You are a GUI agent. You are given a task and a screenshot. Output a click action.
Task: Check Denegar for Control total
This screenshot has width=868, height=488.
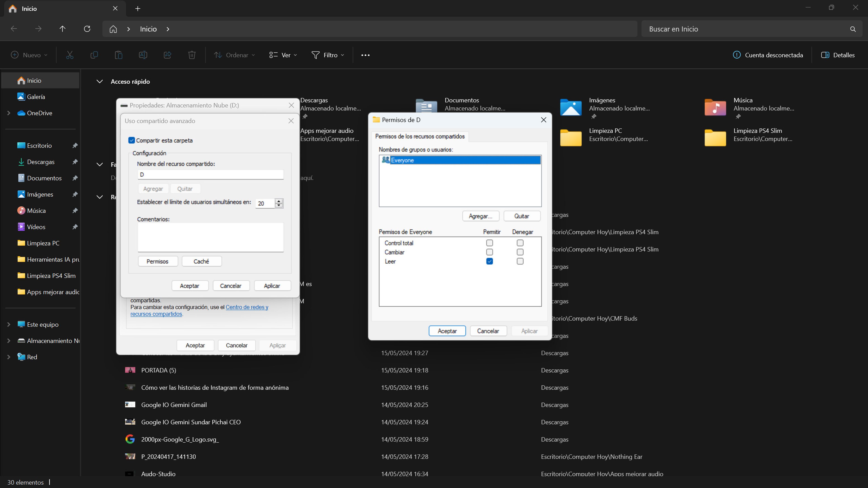point(520,243)
